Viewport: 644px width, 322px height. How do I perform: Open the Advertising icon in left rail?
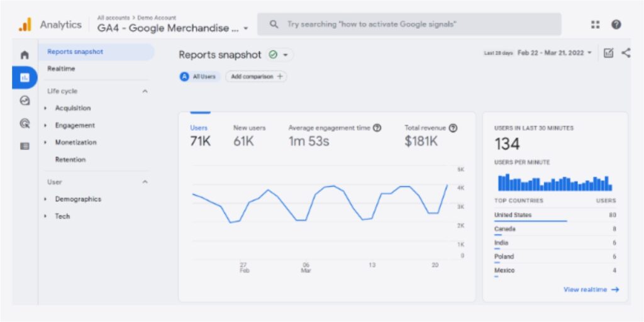click(x=25, y=123)
